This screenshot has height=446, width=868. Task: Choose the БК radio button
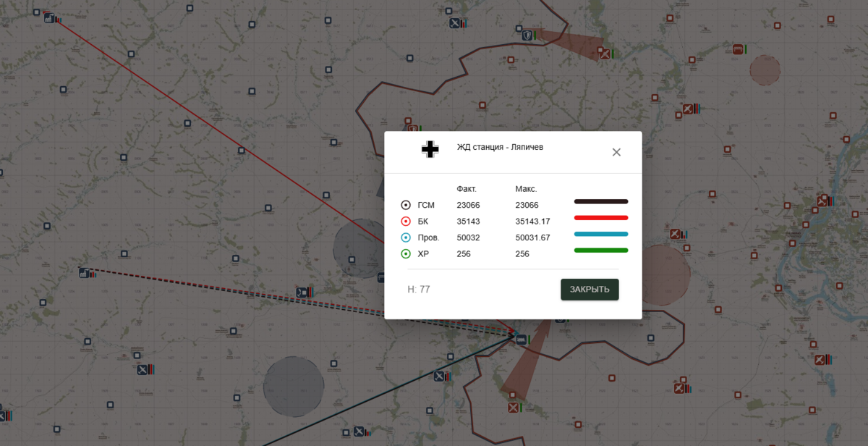(x=406, y=222)
